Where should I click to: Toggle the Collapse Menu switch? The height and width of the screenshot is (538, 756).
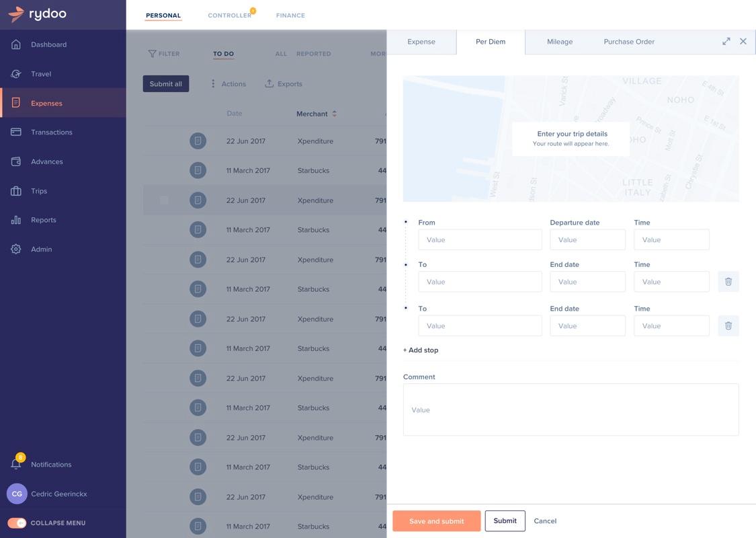pos(17,523)
